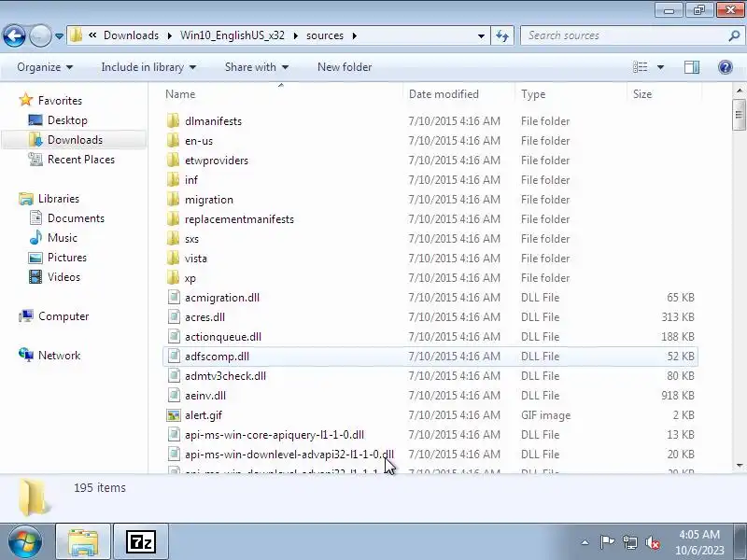
Task: Click the Network icon in navigation pane
Action: coord(26,355)
